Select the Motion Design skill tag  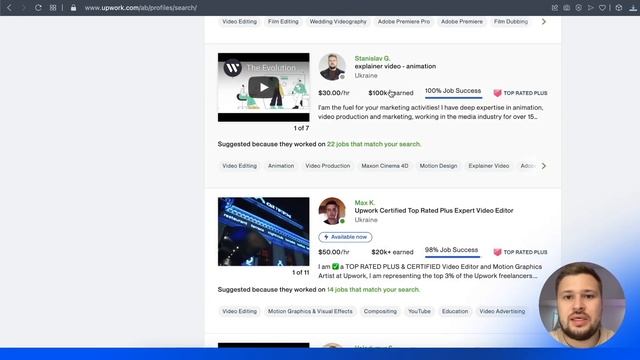(x=438, y=166)
